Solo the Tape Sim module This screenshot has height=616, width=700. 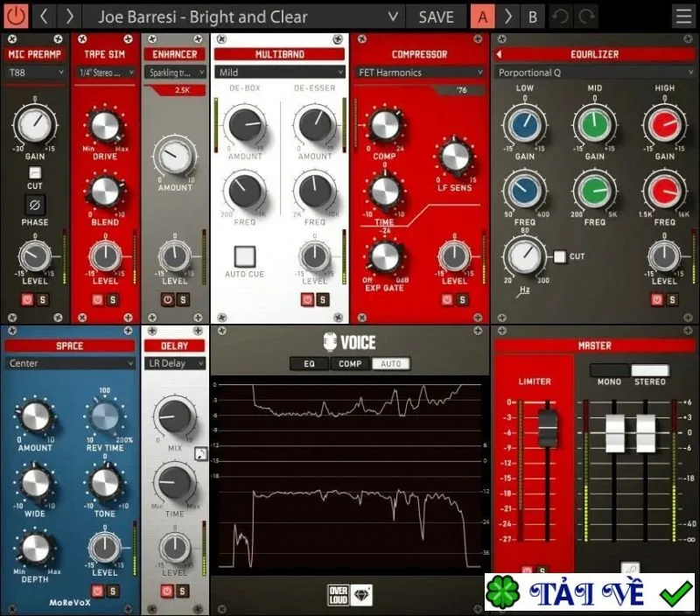pyautogui.click(x=112, y=299)
